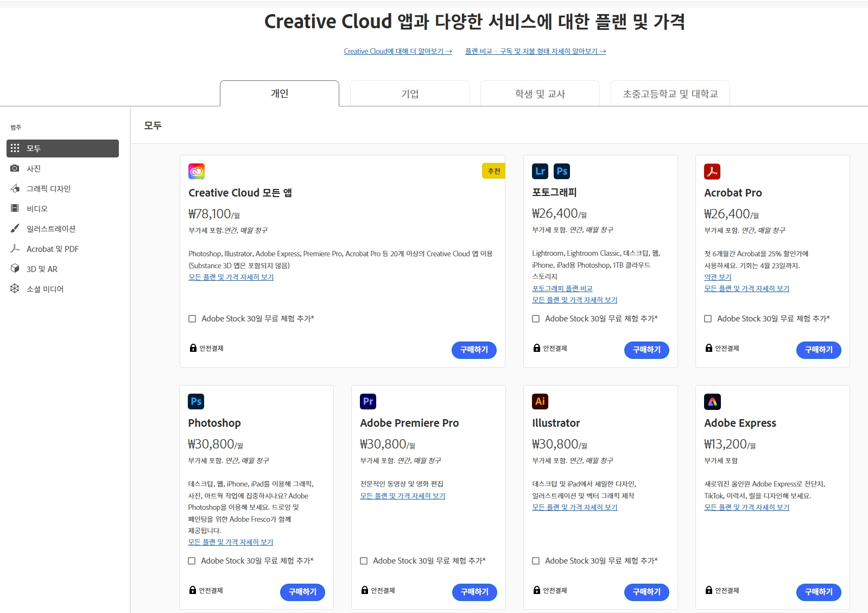Click the Premiere Pro Pr icon
Image resolution: width=868 pixels, height=613 pixels.
coord(368,401)
